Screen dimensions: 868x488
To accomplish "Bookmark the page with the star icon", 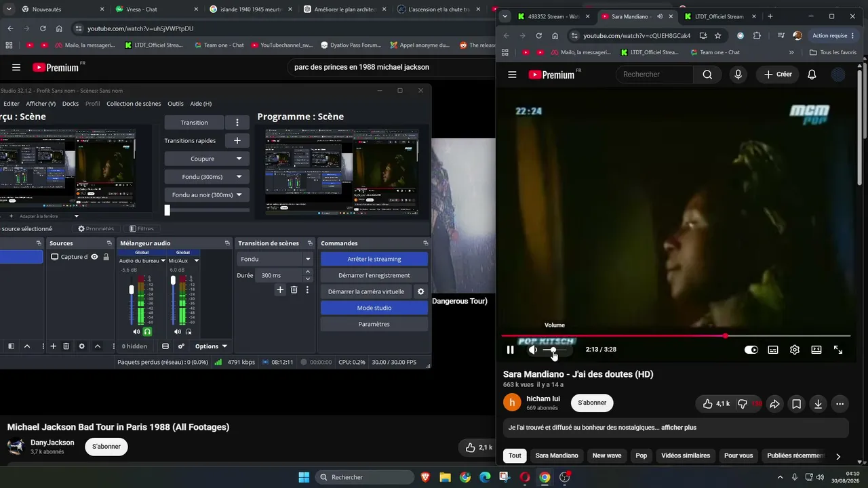I will pos(718,36).
